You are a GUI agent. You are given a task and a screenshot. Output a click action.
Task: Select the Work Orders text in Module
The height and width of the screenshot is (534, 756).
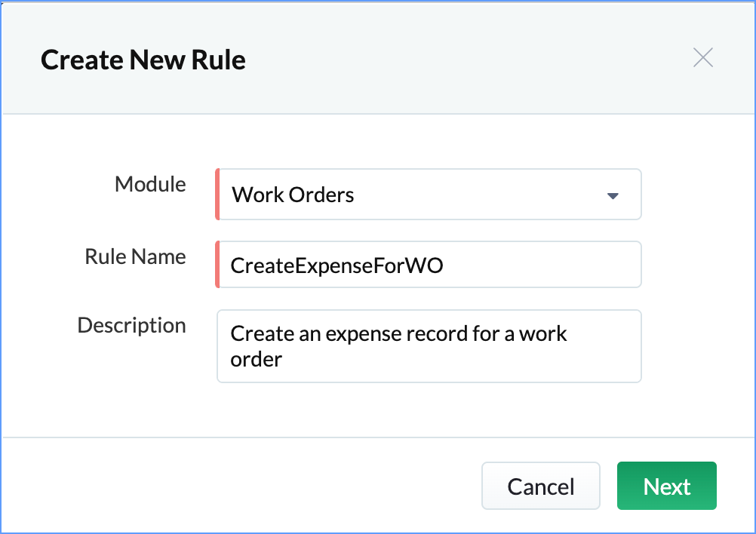[x=293, y=195]
